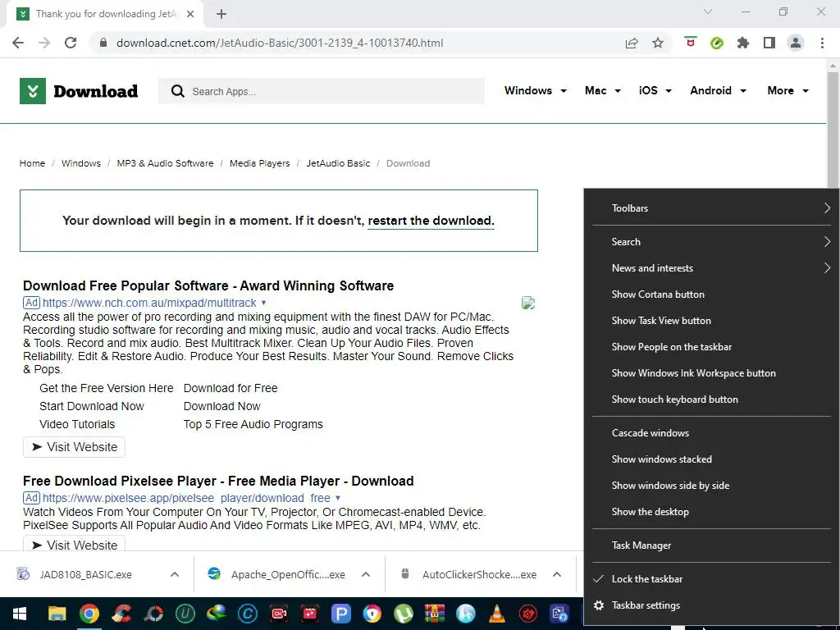The image size is (840, 630).
Task: Open the Chrome side panel icon
Action: [769, 43]
